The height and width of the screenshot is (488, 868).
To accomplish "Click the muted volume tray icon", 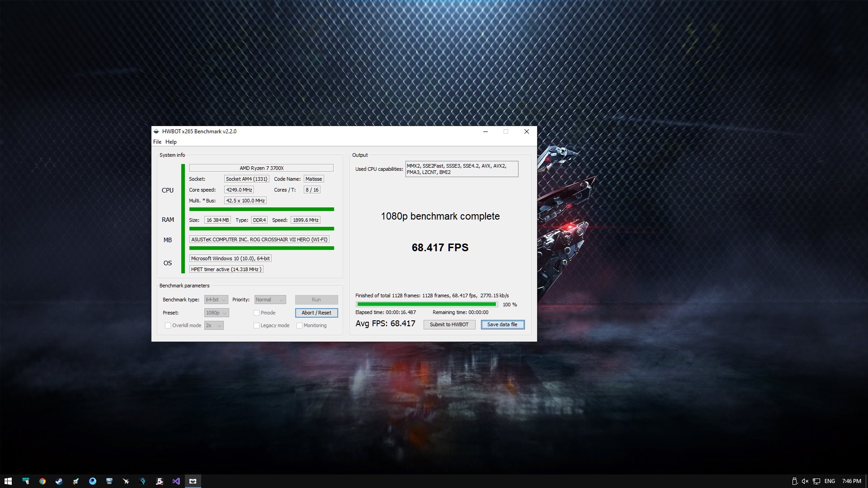I will click(x=805, y=481).
